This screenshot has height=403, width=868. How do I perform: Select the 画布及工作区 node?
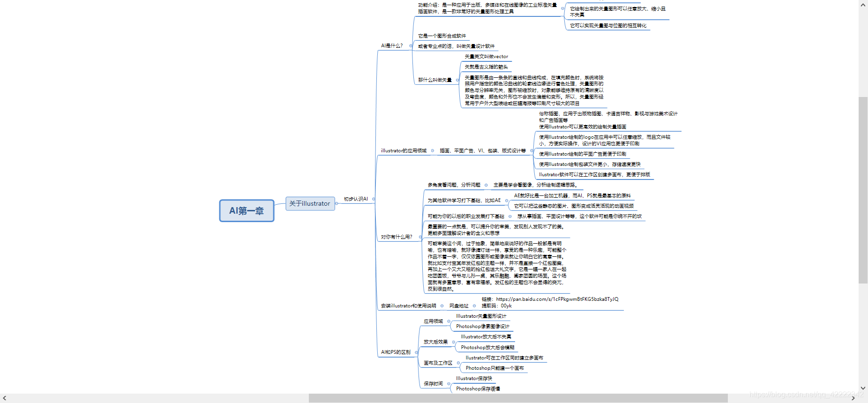[438, 363]
